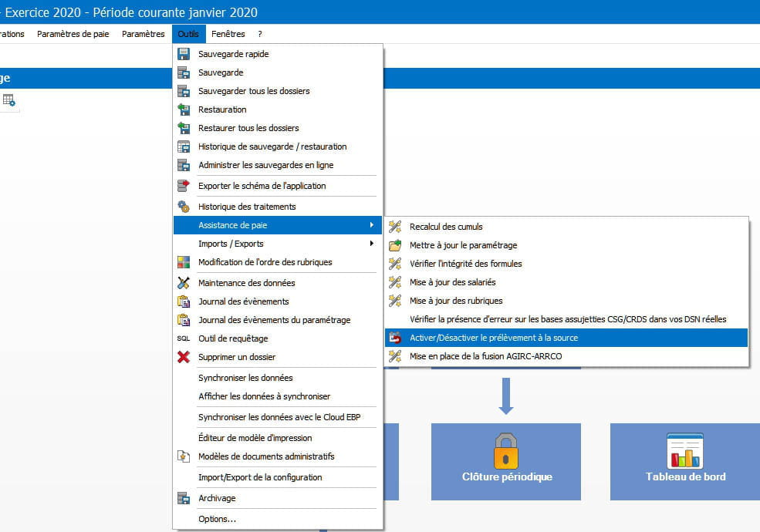This screenshot has height=532, width=760.
Task: Click the Modification de l'ordre des rubriques icon
Action: coord(184,262)
